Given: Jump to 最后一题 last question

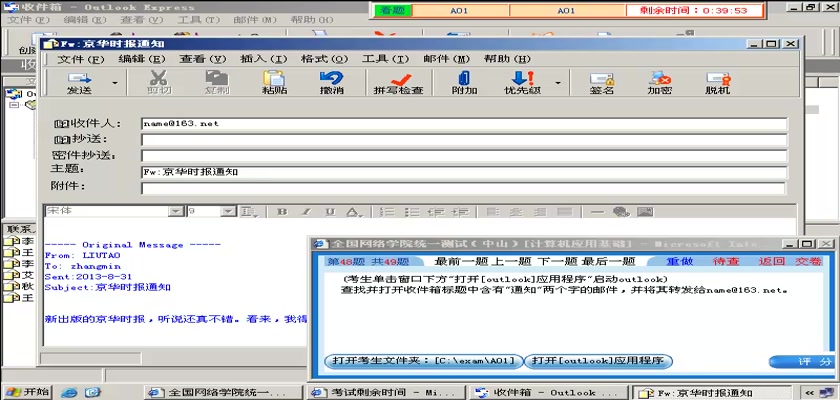Looking at the screenshot, I should pyautogui.click(x=609, y=261).
